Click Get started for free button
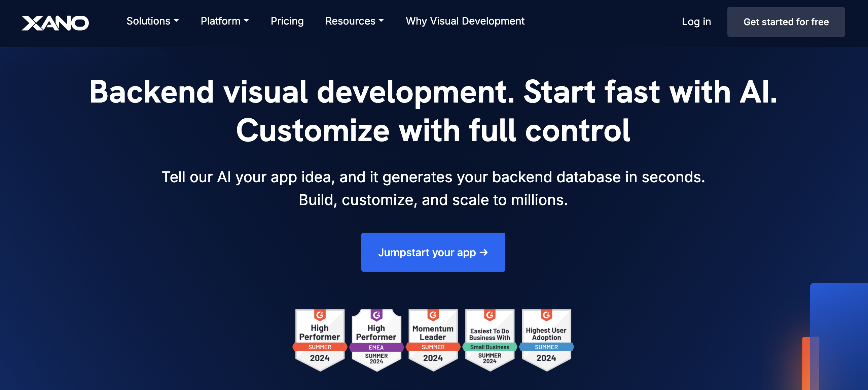Screen dimensions: 868x390 coord(786,22)
